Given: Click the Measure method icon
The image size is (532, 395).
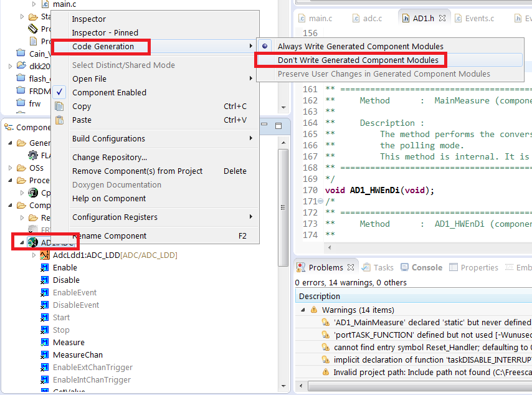Looking at the screenshot, I should 44,343.
